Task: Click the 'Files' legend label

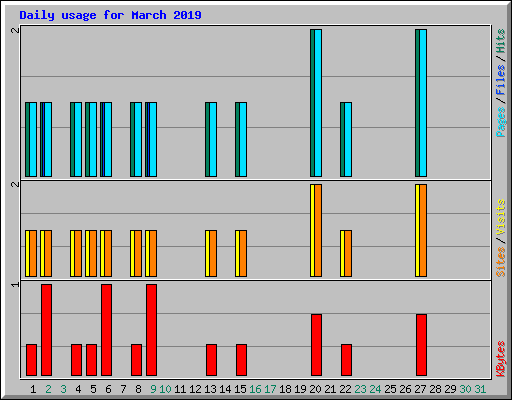Action: 501,79
